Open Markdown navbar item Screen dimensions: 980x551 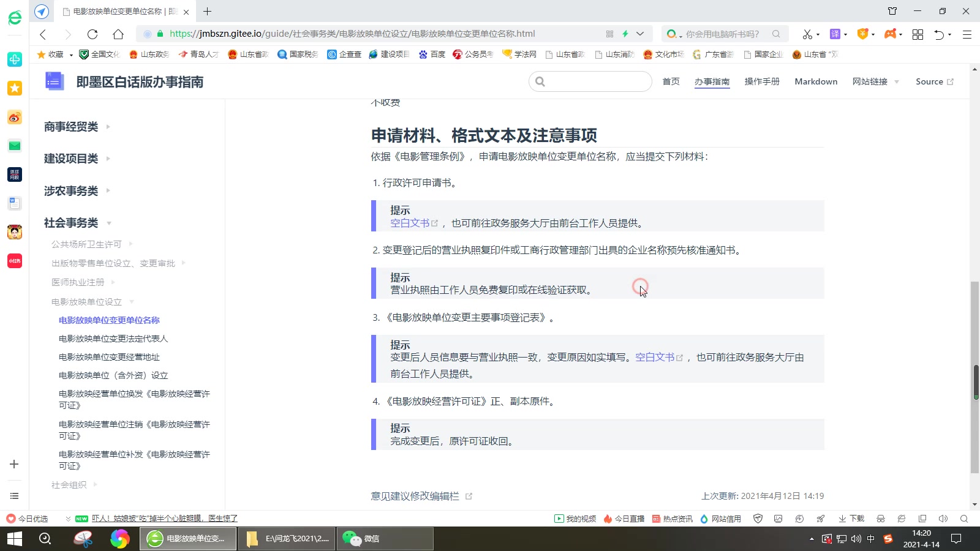(816, 81)
